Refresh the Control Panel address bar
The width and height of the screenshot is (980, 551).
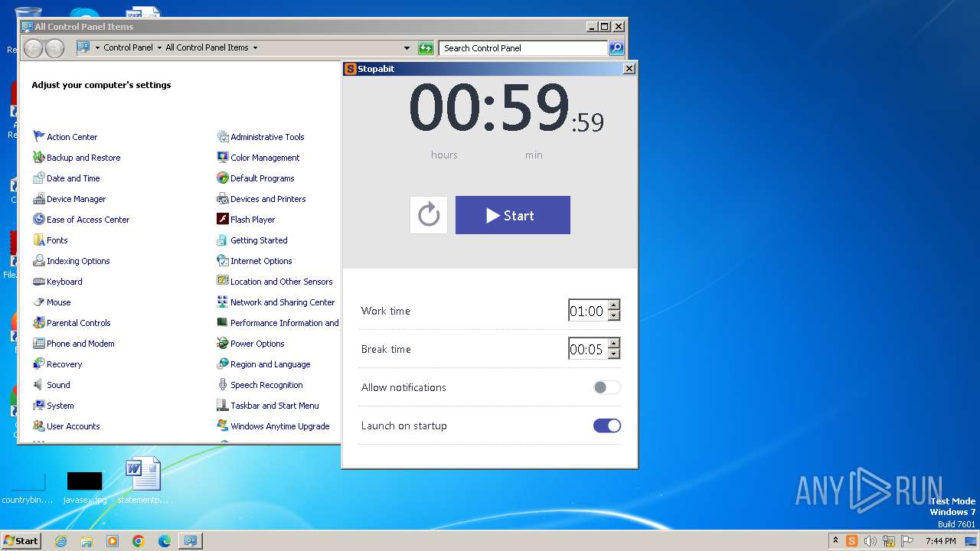[x=426, y=48]
